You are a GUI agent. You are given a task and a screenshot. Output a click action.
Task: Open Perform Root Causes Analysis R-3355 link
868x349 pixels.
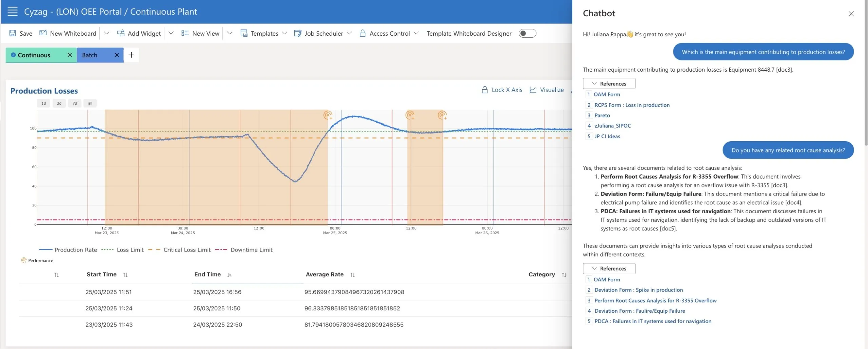[x=655, y=300]
